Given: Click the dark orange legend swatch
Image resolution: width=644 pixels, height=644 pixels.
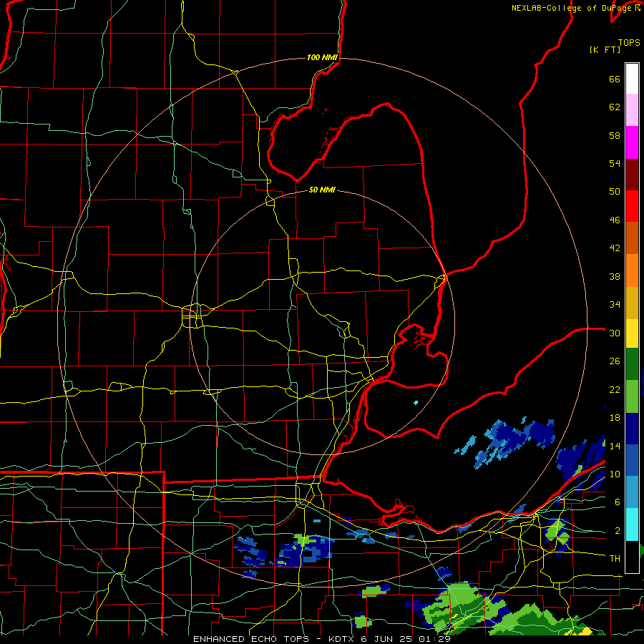Looking at the screenshot, I should click(632, 238).
